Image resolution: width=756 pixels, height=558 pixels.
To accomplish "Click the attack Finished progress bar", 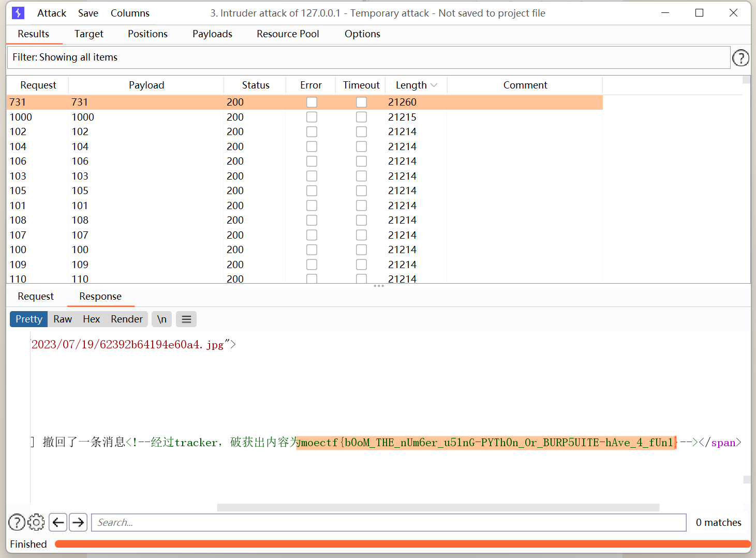I will pos(403,544).
